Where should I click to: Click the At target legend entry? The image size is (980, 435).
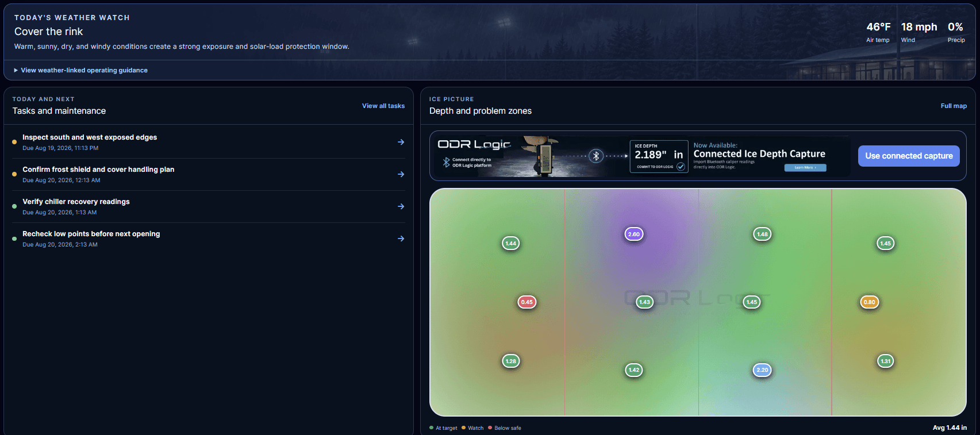point(443,428)
